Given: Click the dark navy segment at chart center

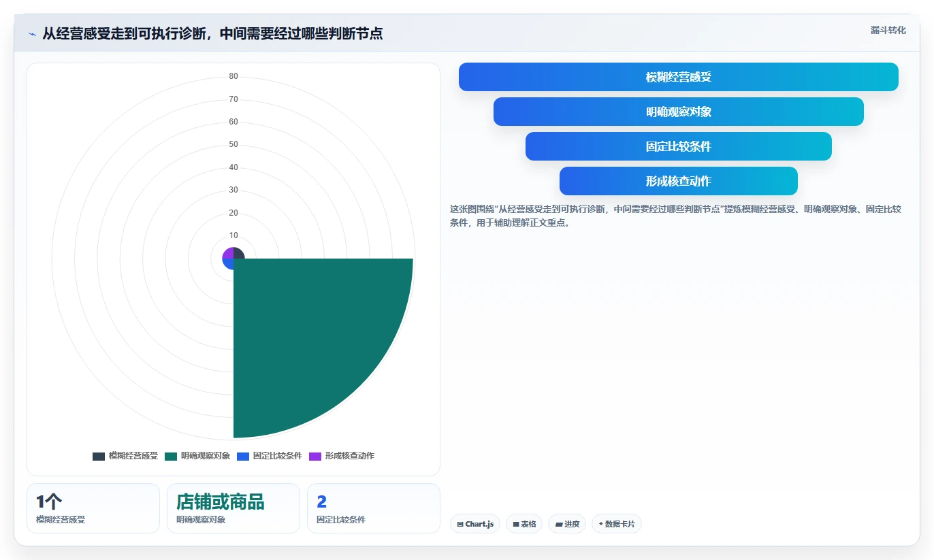Looking at the screenshot, I should (238, 253).
